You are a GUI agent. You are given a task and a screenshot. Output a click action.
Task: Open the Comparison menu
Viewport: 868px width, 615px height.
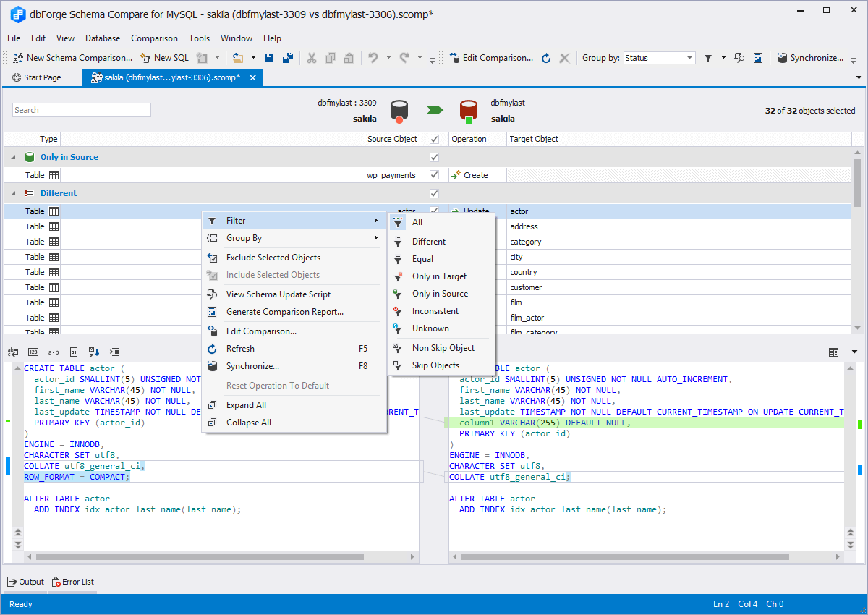click(154, 38)
